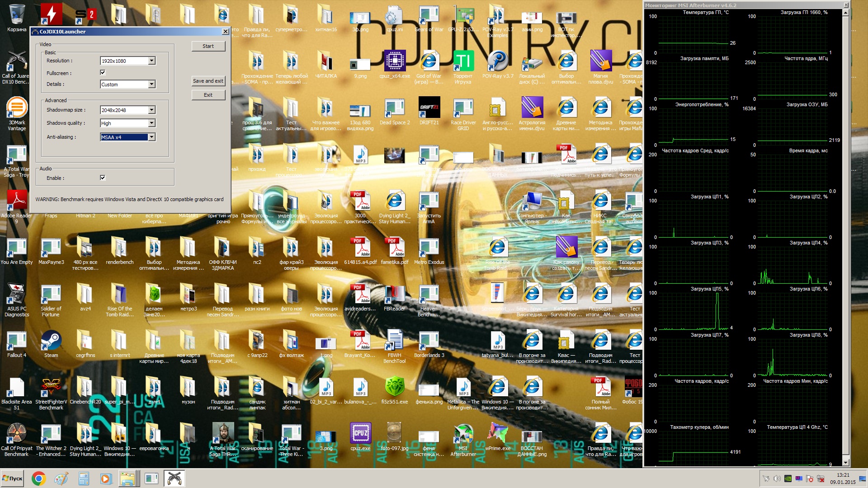
Task: Click the Google Chrome taskbar icon
Action: click(38, 479)
